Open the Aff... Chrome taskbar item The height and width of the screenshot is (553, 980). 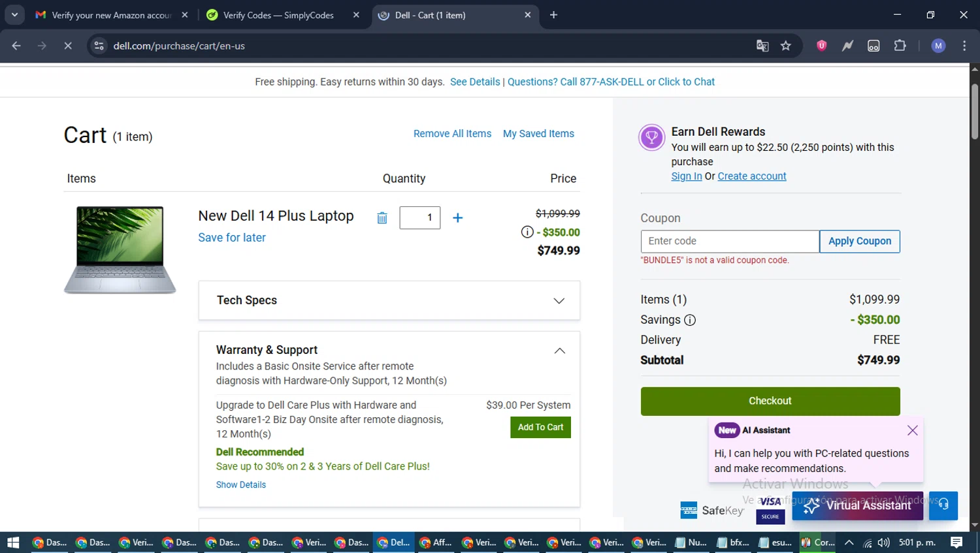(x=436, y=543)
